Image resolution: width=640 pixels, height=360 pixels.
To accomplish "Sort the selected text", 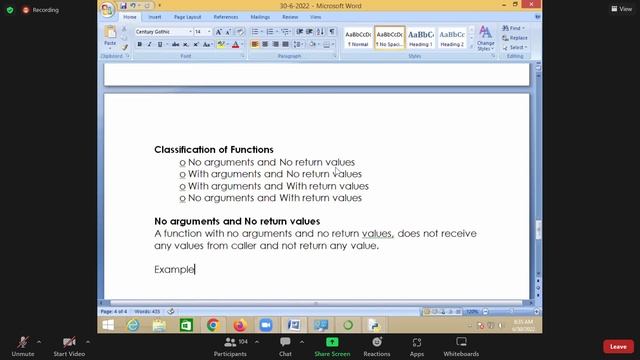I will (x=320, y=32).
